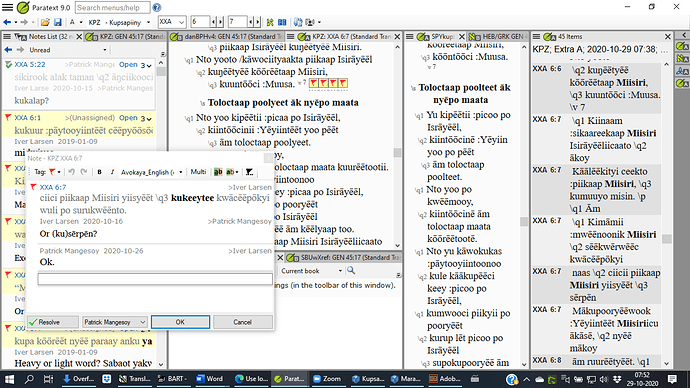Open project folder icon in toolbar

45,22
